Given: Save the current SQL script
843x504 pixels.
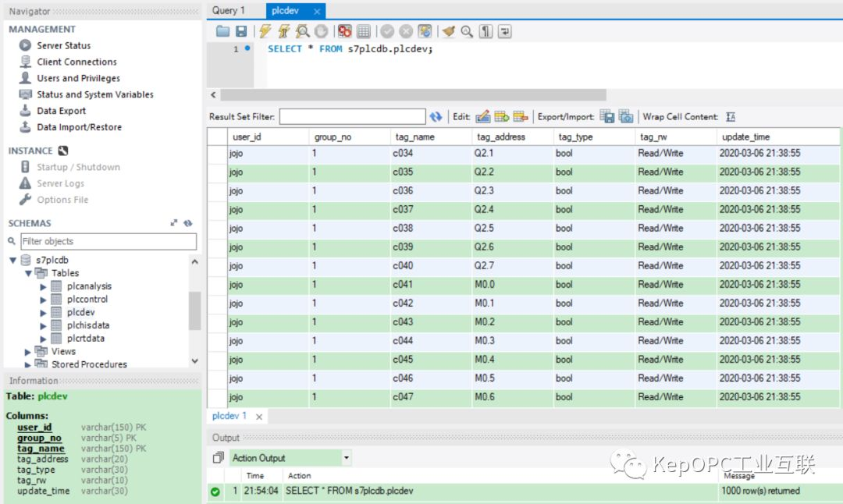Looking at the screenshot, I should click(242, 31).
